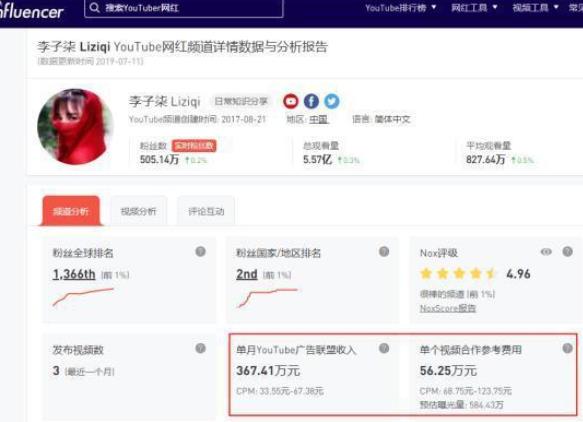
Task: Click the 827.64万 average views value
Action: pyautogui.click(x=486, y=160)
